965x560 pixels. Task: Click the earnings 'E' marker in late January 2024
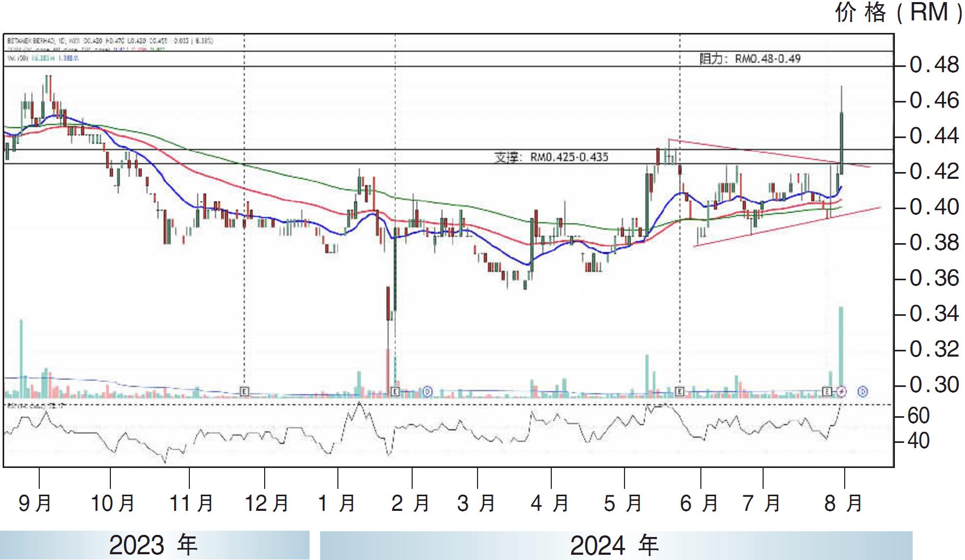[x=395, y=391]
